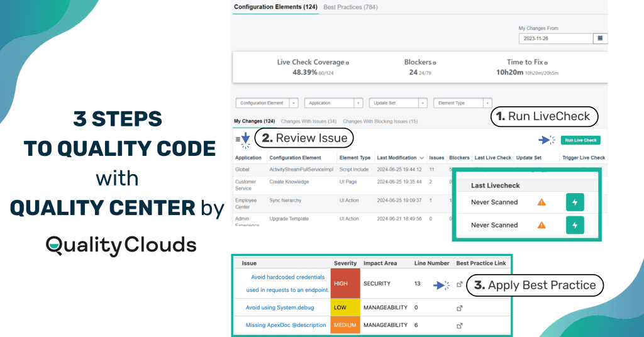Screen dimensions: 644x337
Task: Click the MEDIUM severity orange cell
Action: (345, 324)
